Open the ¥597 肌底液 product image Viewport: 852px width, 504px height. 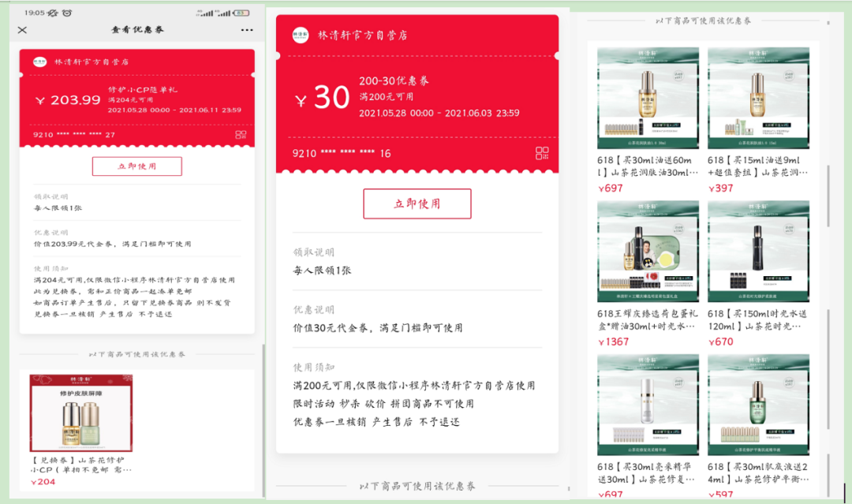click(x=758, y=405)
